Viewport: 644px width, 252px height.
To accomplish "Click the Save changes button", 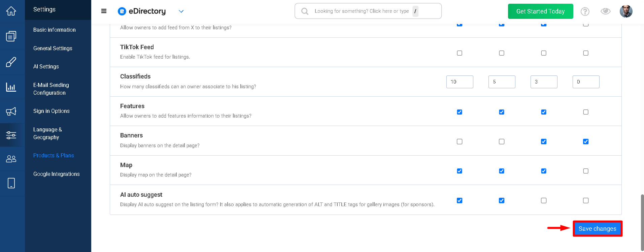I will (x=598, y=229).
